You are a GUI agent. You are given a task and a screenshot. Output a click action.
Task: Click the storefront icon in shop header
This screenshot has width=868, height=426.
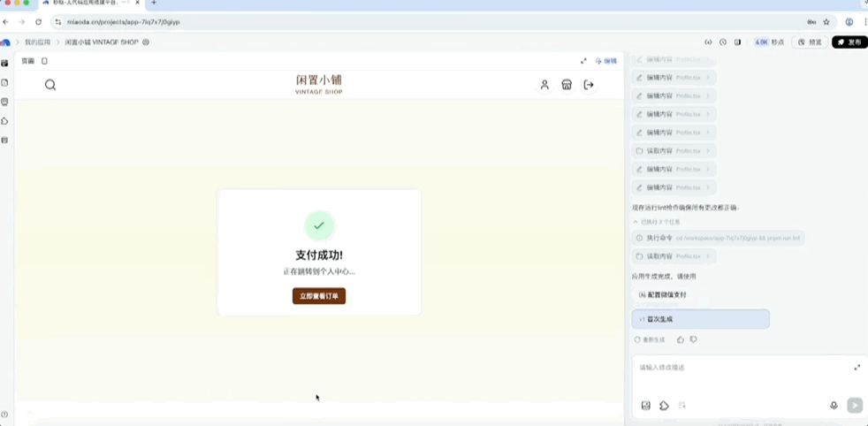567,85
